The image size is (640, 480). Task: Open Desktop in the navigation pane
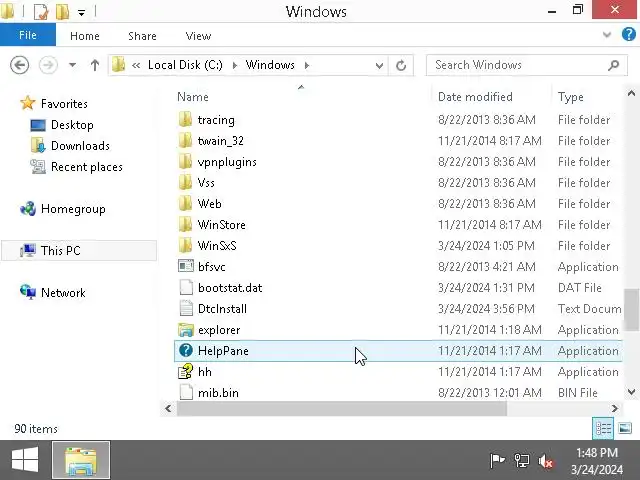(72, 125)
